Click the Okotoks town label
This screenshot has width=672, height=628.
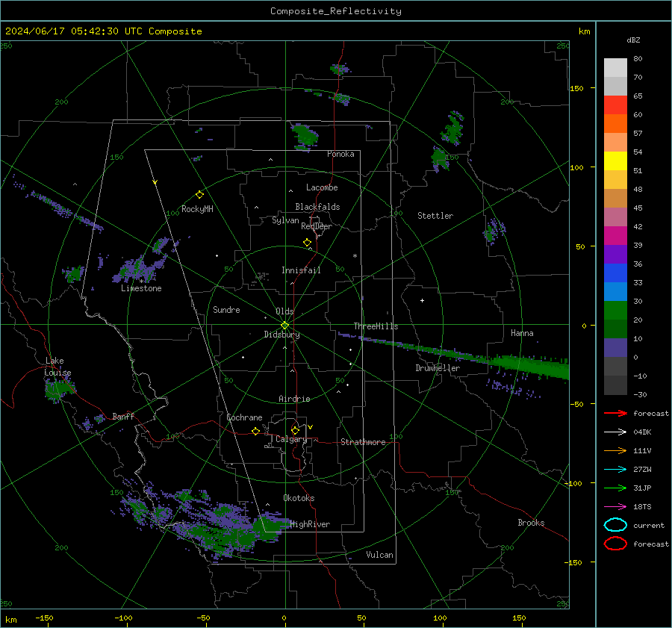[299, 498]
